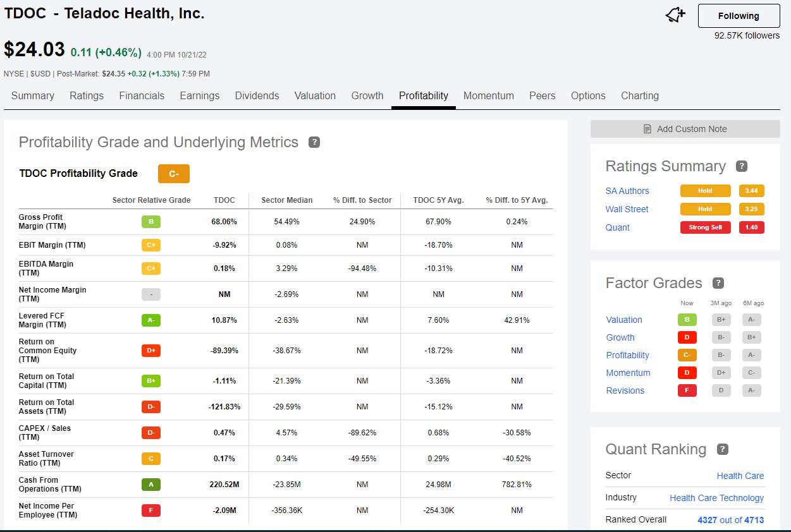Viewport: 791px width, 532px height.
Task: Open Quant rating link
Action: tap(618, 227)
